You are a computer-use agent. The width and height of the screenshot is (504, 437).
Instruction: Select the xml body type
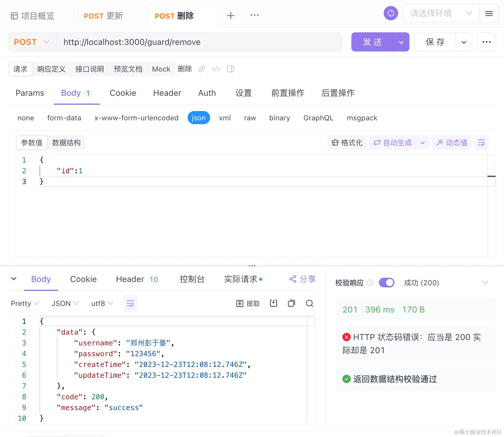225,118
